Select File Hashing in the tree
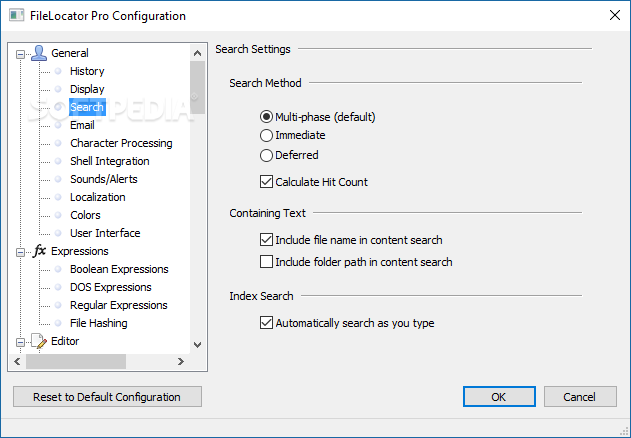This screenshot has width=631, height=438. click(x=99, y=323)
